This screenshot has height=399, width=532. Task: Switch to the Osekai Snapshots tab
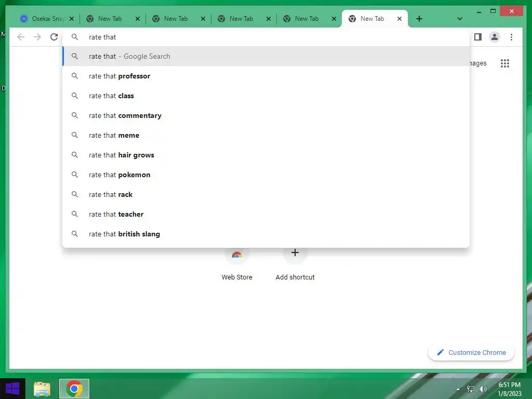click(x=42, y=19)
